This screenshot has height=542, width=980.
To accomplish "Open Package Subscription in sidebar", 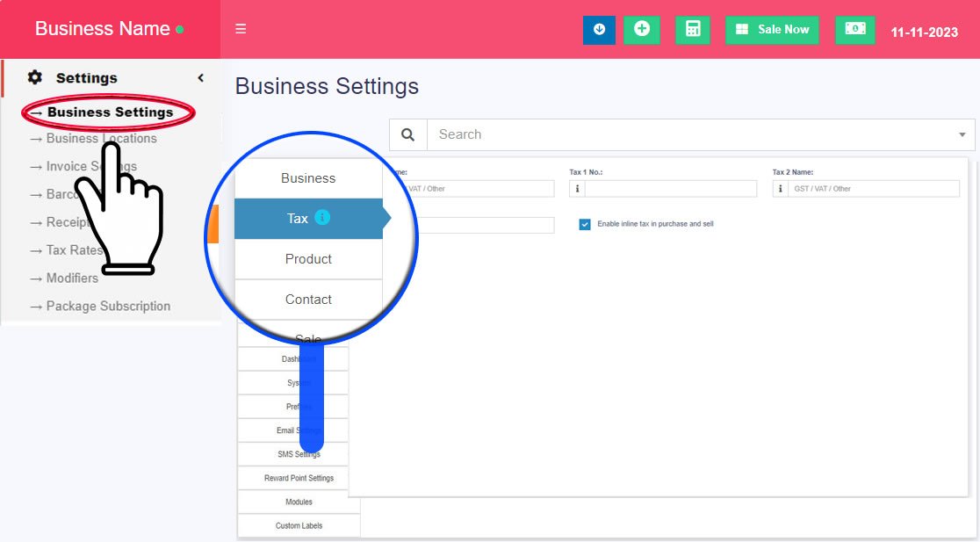I will 108,306.
